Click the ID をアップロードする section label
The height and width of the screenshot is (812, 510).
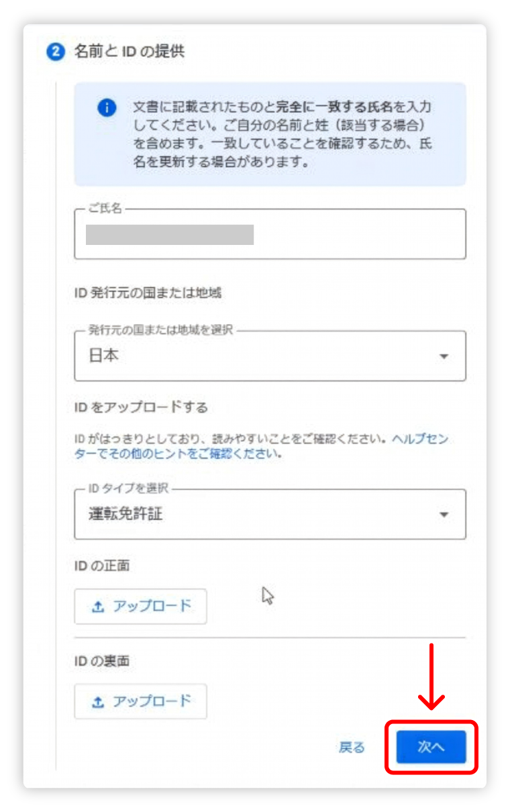[141, 407]
